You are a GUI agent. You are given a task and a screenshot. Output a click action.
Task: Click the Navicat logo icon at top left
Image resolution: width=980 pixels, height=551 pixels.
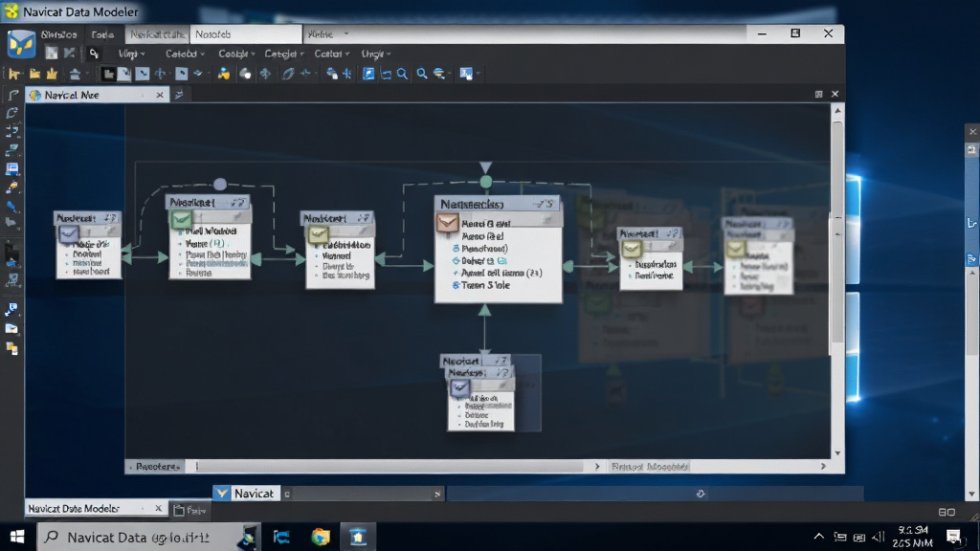coord(21,44)
